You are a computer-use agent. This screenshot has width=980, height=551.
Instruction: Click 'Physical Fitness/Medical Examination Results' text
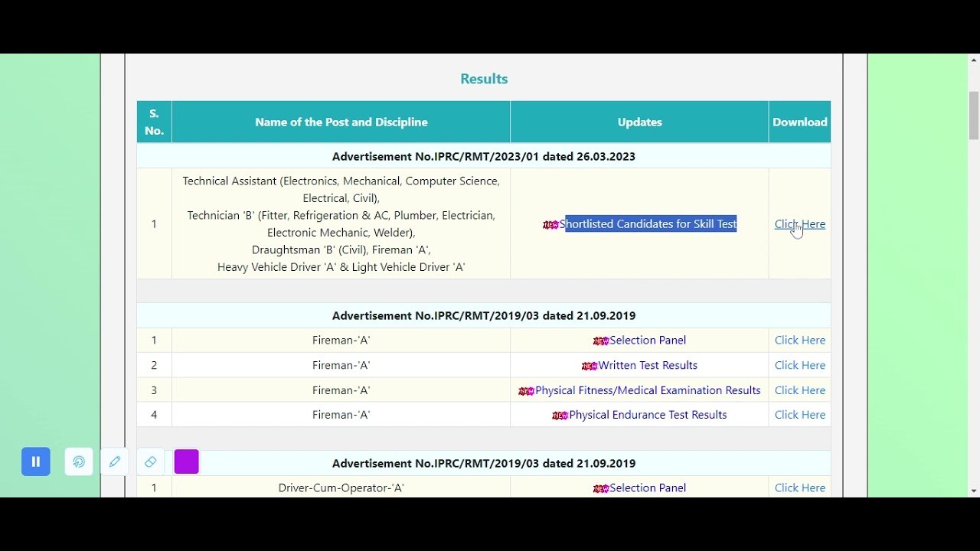(648, 390)
